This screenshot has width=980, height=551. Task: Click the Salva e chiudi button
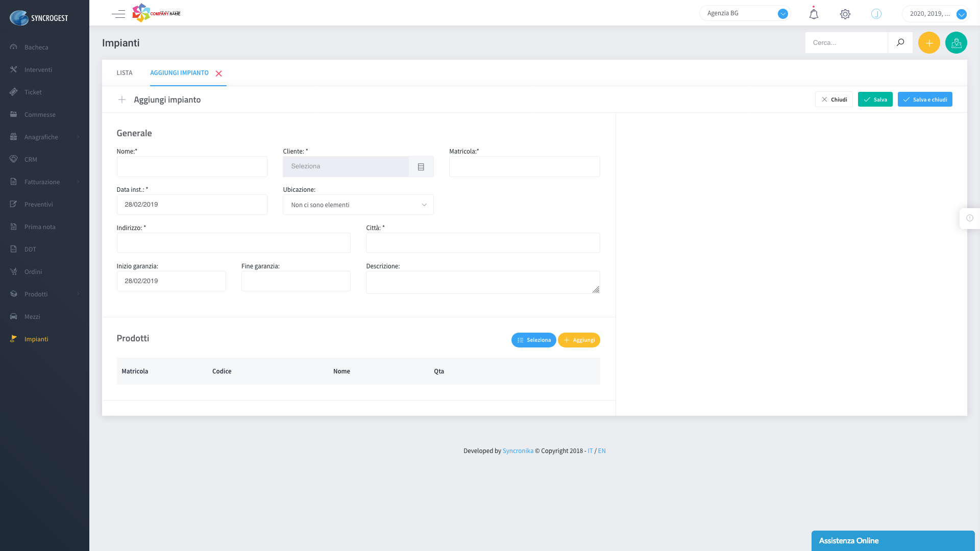coord(925,99)
